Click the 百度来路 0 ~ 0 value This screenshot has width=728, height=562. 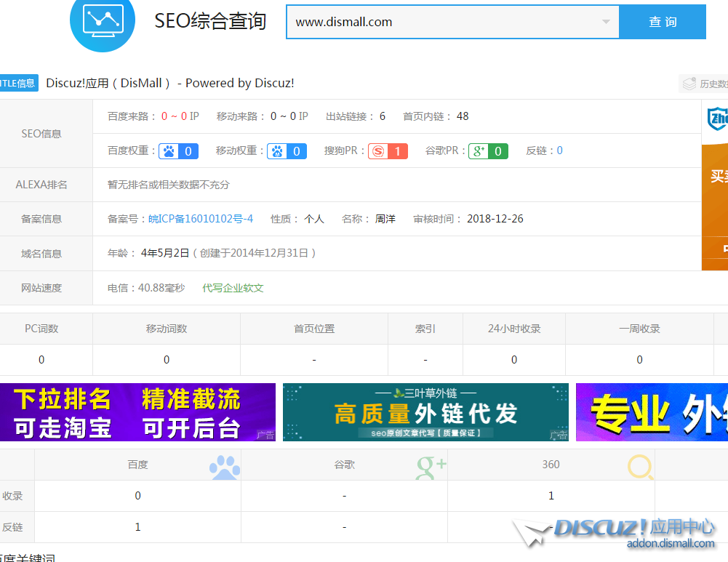[x=174, y=116]
